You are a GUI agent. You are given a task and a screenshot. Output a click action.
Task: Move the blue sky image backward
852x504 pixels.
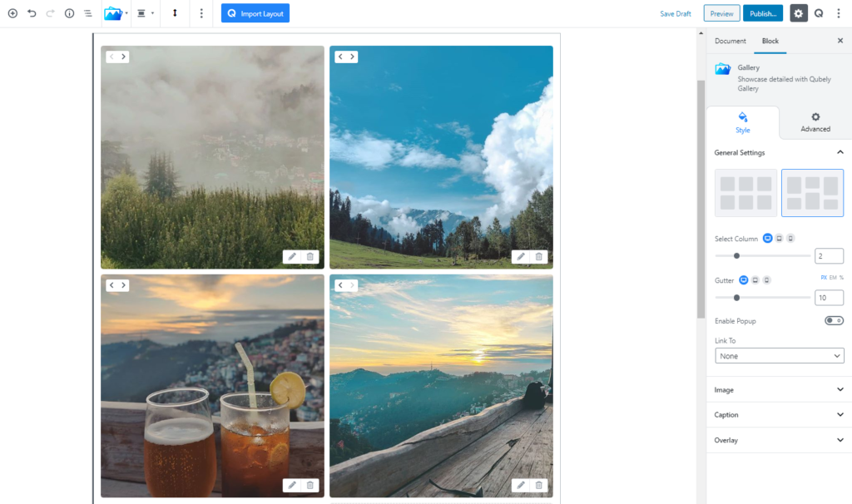click(340, 57)
